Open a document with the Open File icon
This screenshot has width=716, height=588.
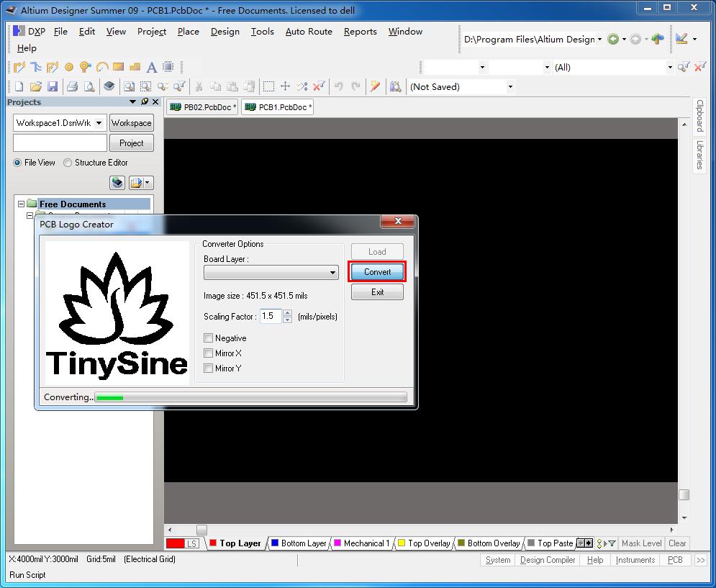pos(35,86)
